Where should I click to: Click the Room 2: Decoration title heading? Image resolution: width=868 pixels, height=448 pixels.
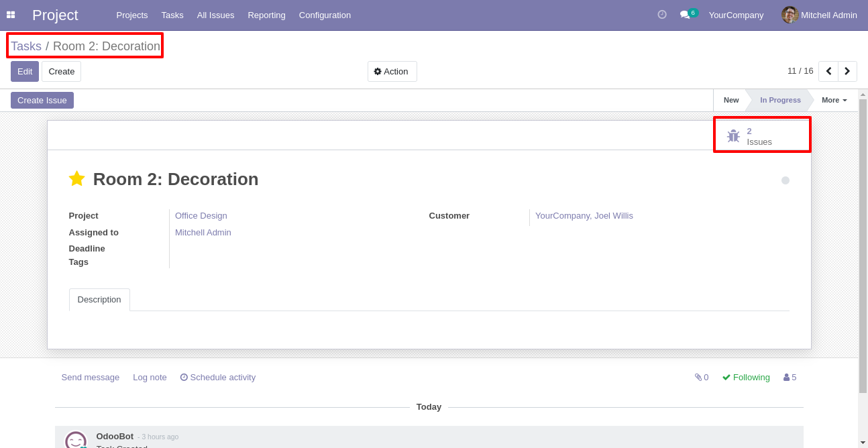pyautogui.click(x=176, y=179)
